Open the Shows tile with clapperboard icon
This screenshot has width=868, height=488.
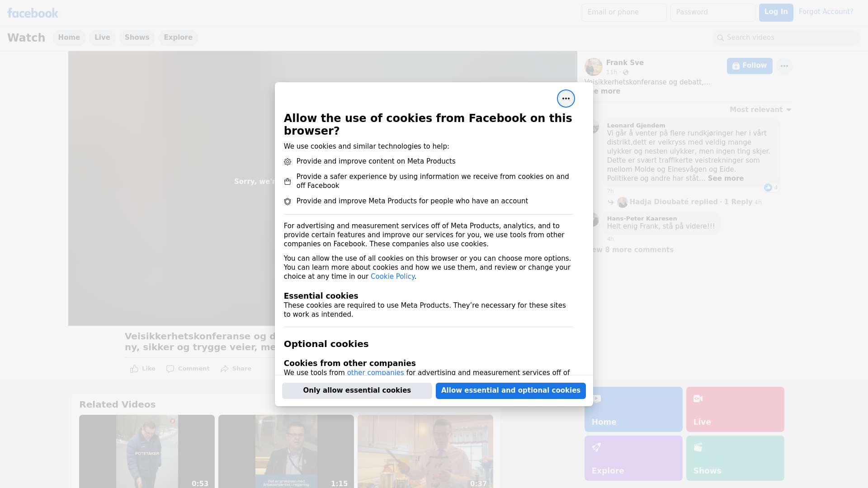click(x=735, y=458)
